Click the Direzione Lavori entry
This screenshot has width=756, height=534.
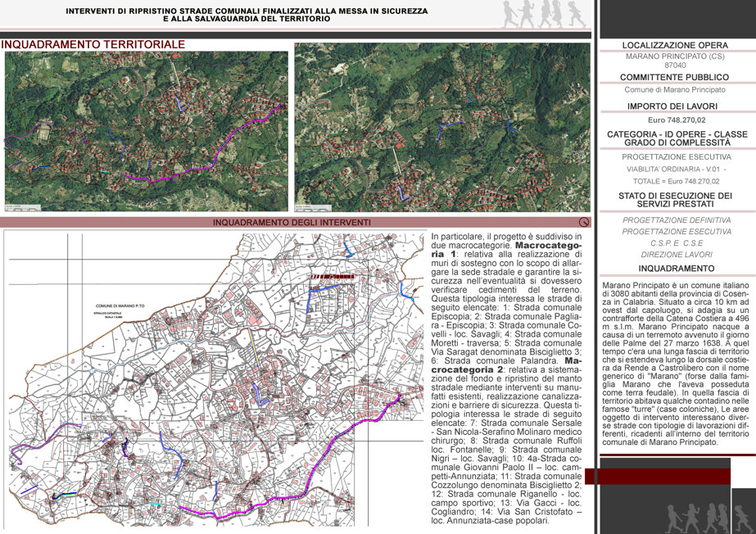point(677,255)
